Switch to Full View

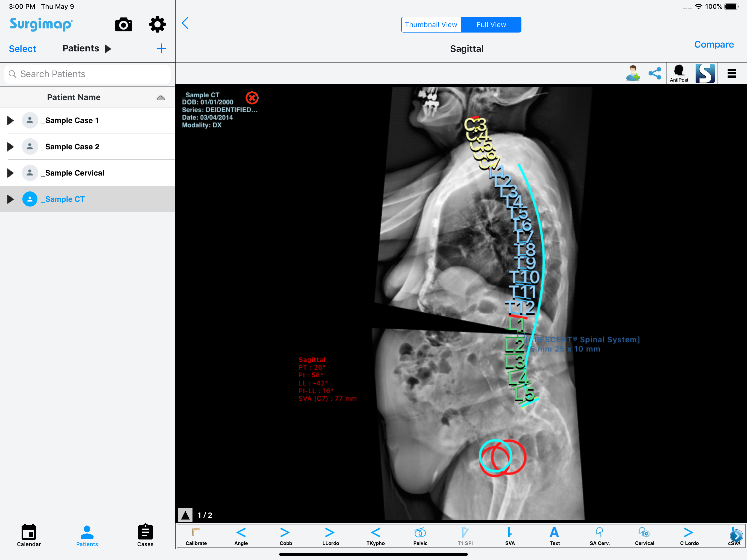[x=491, y=25]
